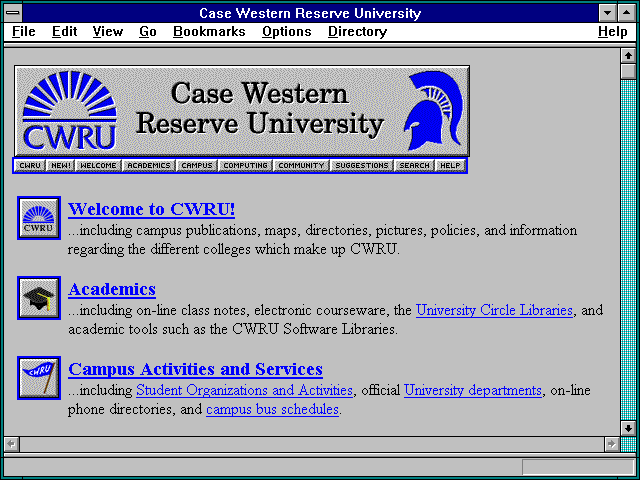Click the CWRU sunburst icon beside Welcome
The width and height of the screenshot is (640, 480).
pos(39,218)
